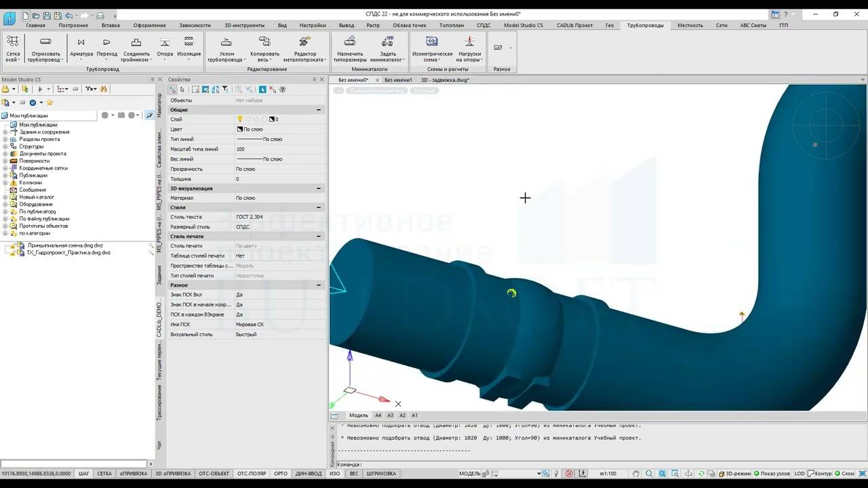Viewport: 868px width, 488px height.
Task: Click the Мои публикации selector field
Action: tap(49, 116)
